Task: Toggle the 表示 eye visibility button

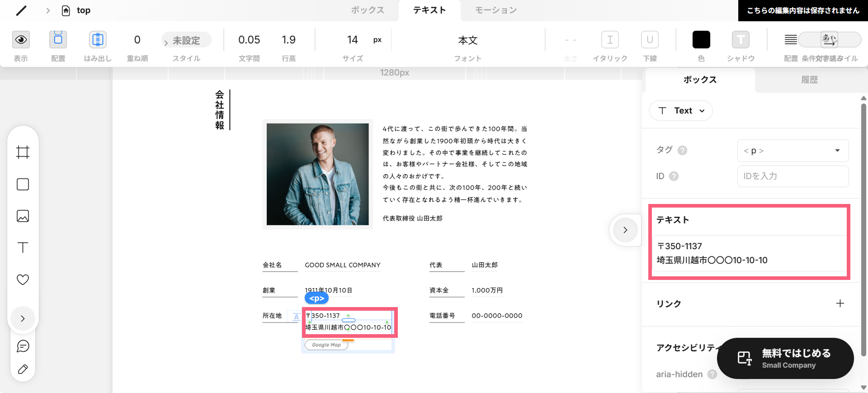Action: tap(21, 40)
